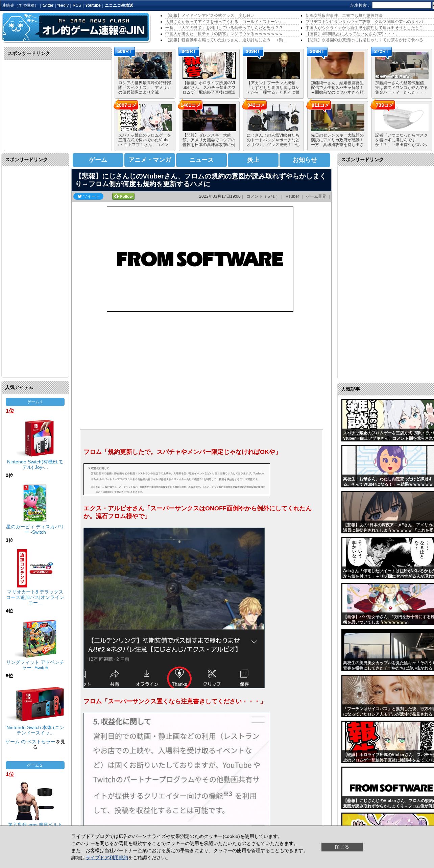Click the オレ的ゲーム速報@JIN site logo

click(x=76, y=28)
